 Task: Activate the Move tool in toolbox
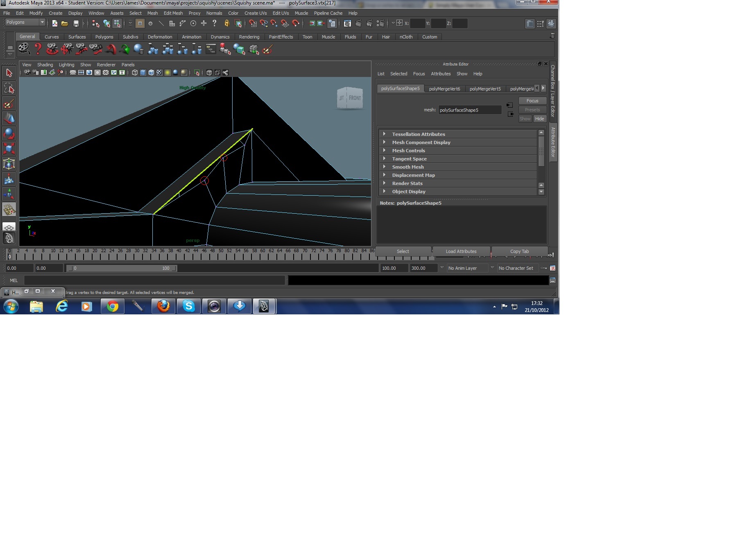9,119
